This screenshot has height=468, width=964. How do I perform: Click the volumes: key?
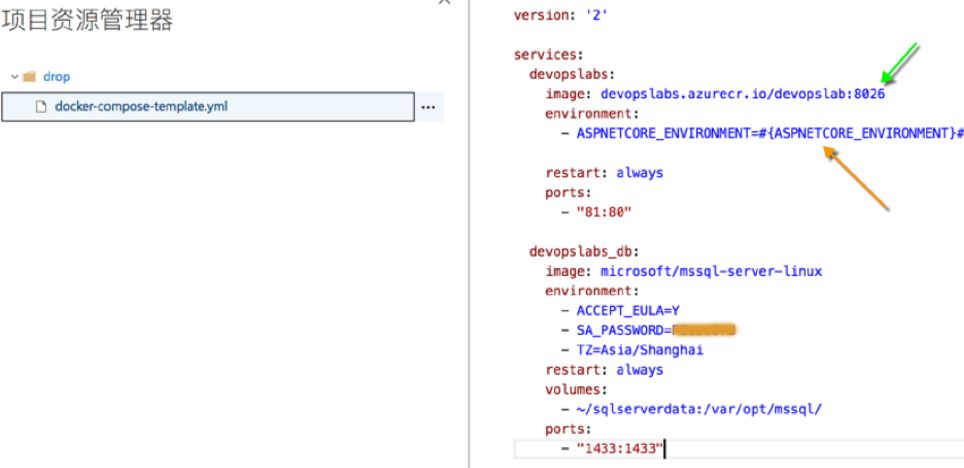pyautogui.click(x=575, y=389)
